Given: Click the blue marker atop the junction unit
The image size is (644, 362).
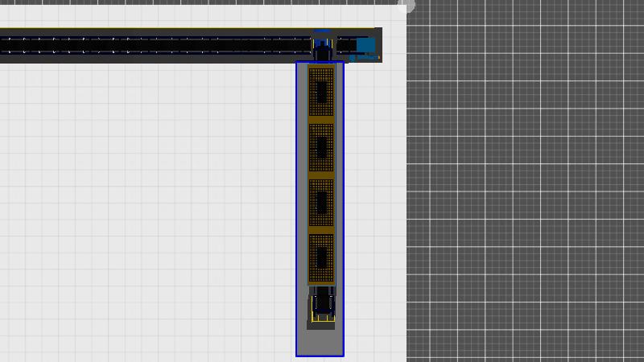Looking at the screenshot, I should coord(322,32).
